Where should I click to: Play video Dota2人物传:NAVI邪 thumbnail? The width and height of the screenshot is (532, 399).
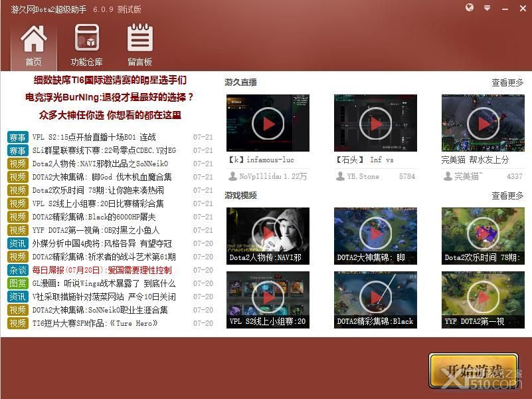[268, 236]
